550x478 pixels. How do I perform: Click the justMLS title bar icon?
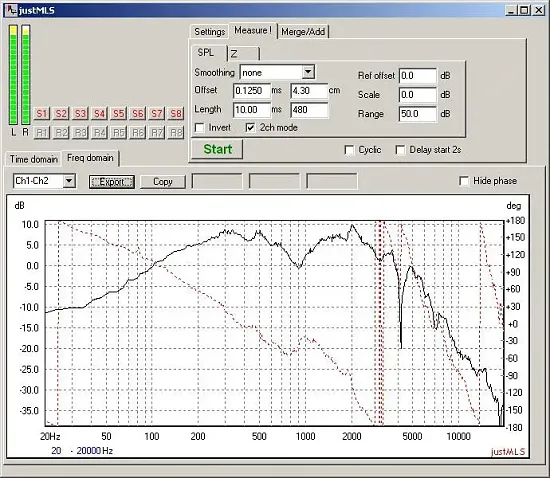pyautogui.click(x=11, y=10)
